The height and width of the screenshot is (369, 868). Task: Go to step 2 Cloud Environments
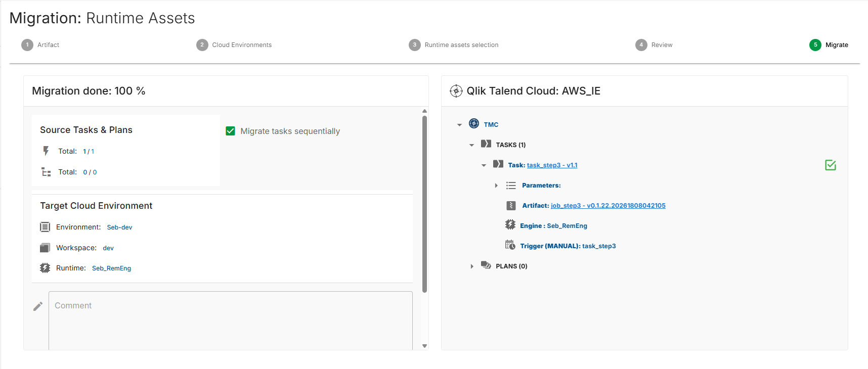pyautogui.click(x=234, y=45)
